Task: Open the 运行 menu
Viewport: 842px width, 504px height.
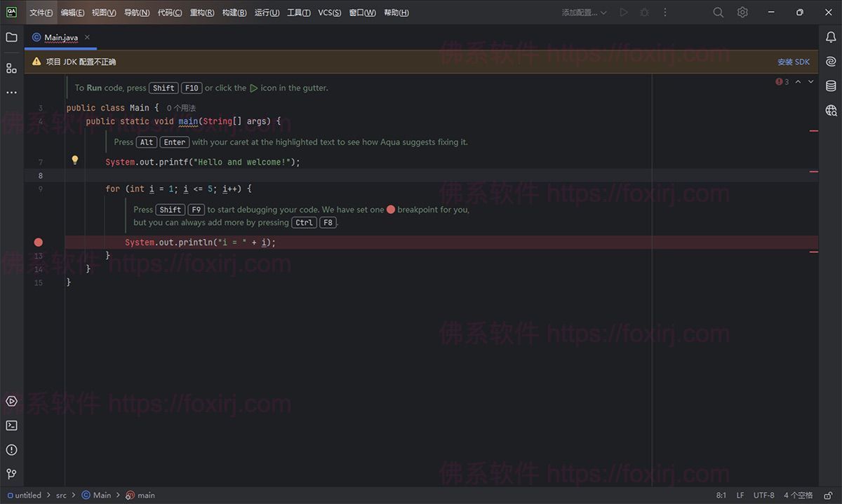Action: 266,12
